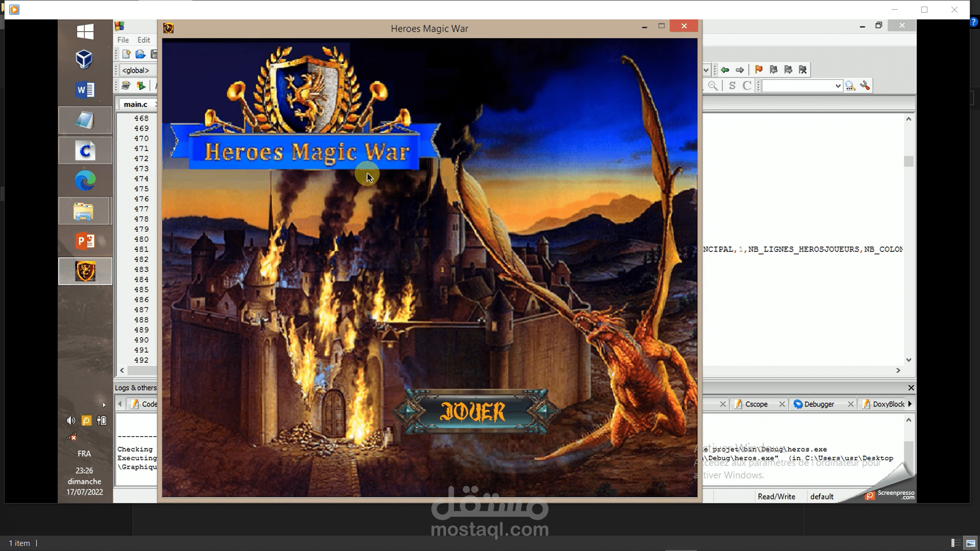Viewport: 980px width, 551px height.
Task: Expand the search combo box dropdown arrow
Action: (838, 86)
